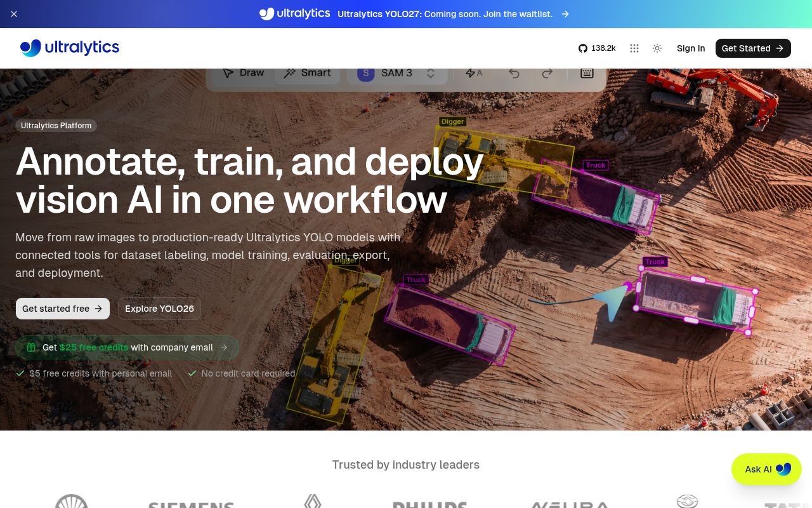Toggle the light/dark theme sun icon
This screenshot has width=812, height=508.
click(657, 48)
